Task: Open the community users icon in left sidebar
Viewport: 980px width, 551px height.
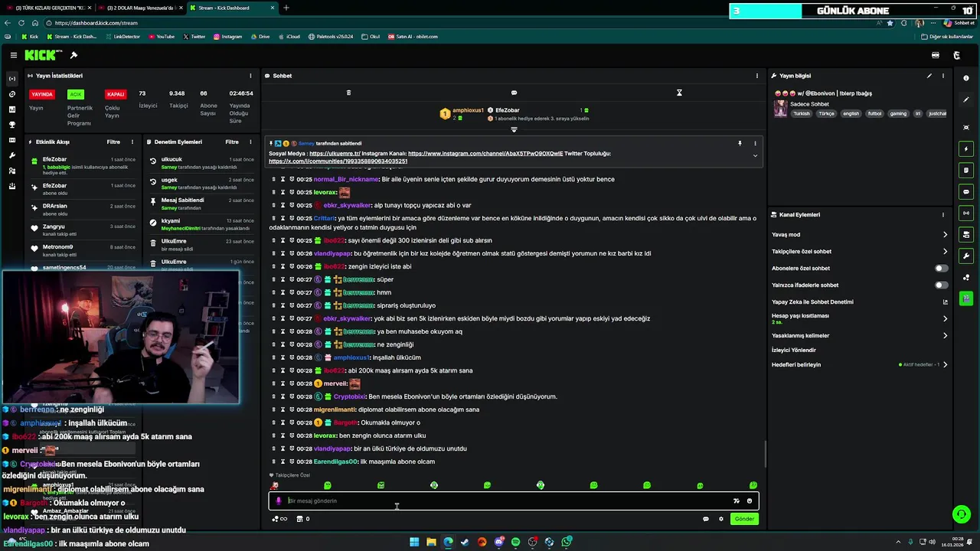Action: pyautogui.click(x=12, y=171)
